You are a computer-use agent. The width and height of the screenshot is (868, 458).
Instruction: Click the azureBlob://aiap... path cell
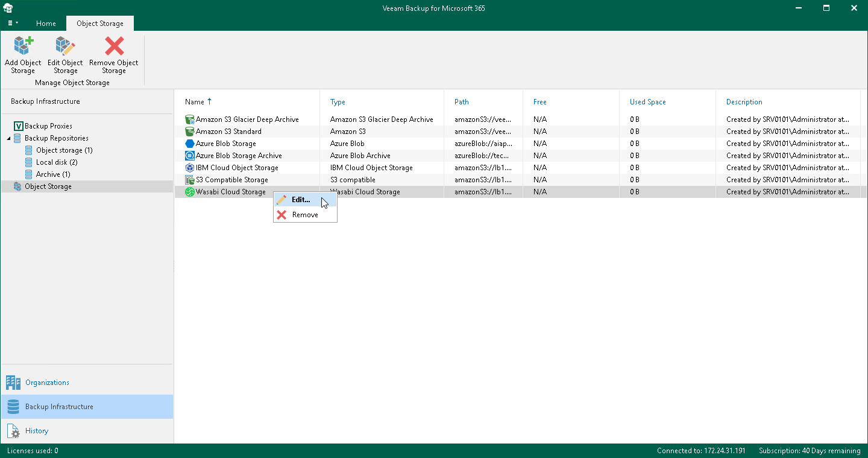click(x=483, y=144)
